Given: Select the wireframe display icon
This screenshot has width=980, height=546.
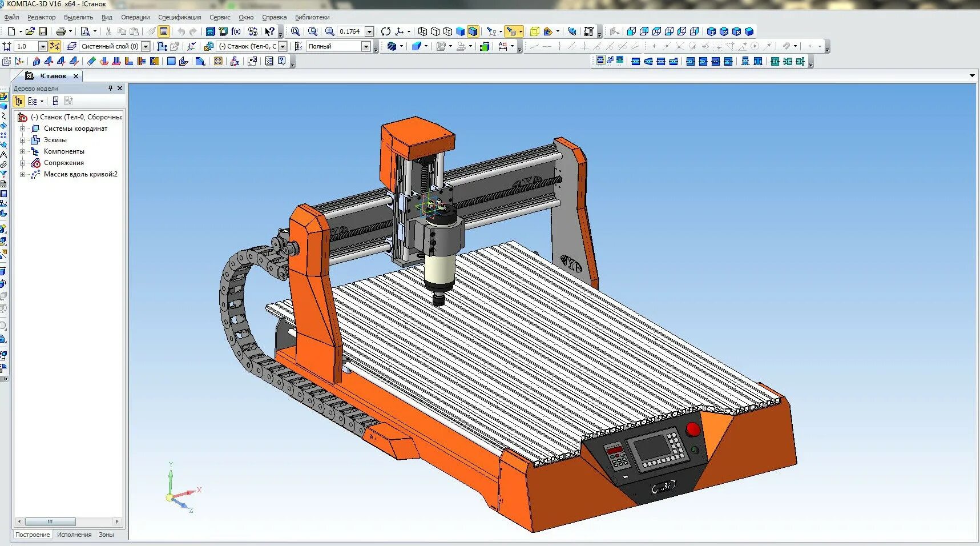Looking at the screenshot, I should click(422, 31).
